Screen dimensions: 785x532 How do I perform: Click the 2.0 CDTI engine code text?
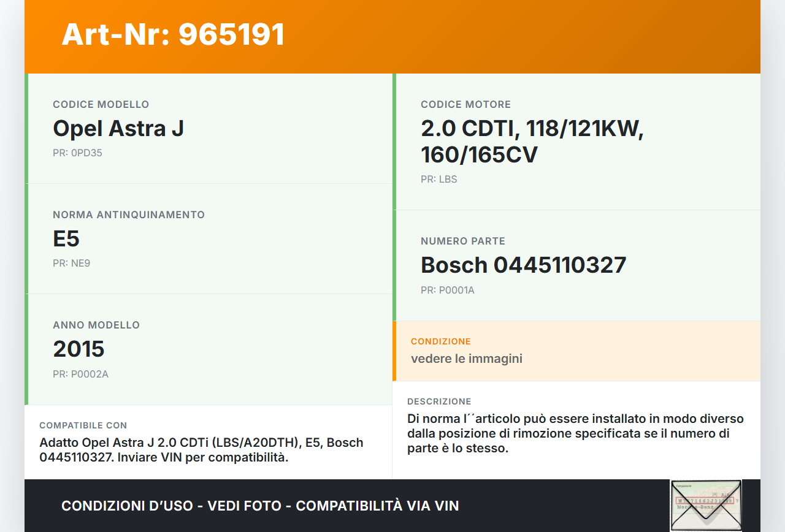pos(530,141)
